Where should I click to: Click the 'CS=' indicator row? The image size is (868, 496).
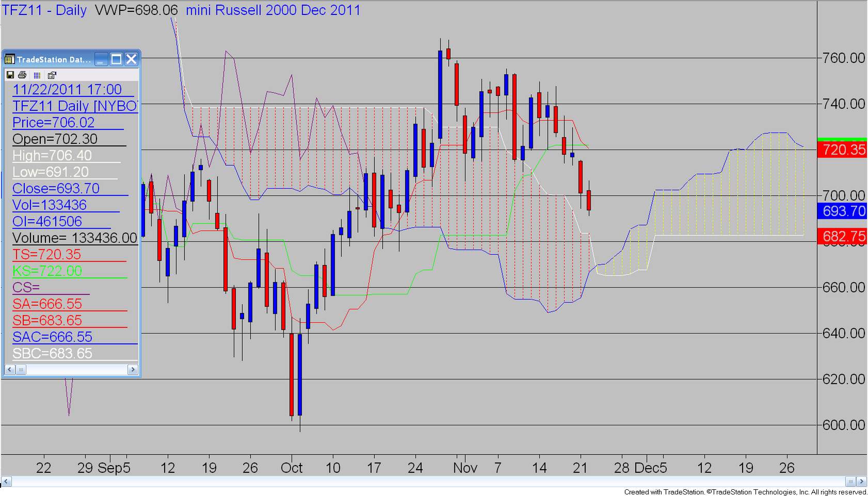(x=26, y=287)
